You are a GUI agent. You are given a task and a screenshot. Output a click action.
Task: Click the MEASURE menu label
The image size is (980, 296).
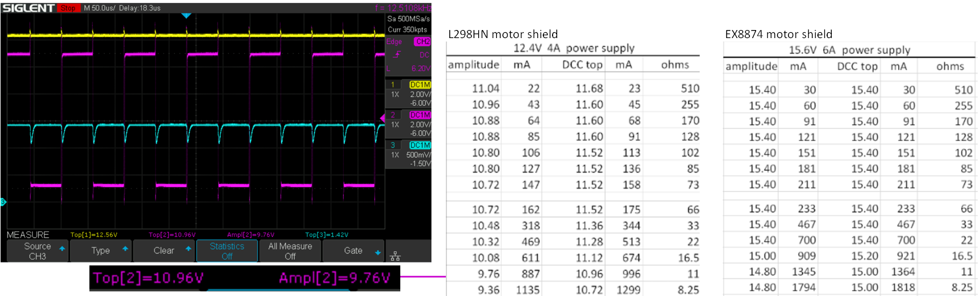28,235
